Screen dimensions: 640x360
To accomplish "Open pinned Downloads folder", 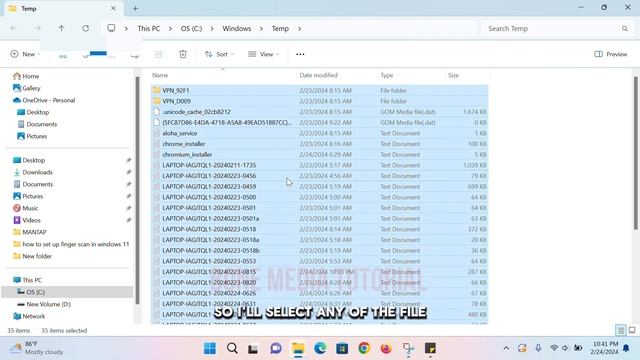I will tap(33, 172).
